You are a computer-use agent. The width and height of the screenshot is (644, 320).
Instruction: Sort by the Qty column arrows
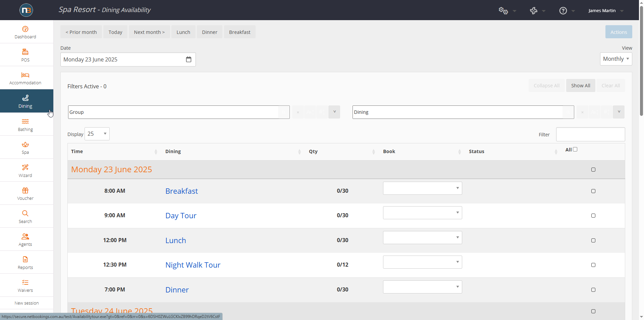(373, 152)
